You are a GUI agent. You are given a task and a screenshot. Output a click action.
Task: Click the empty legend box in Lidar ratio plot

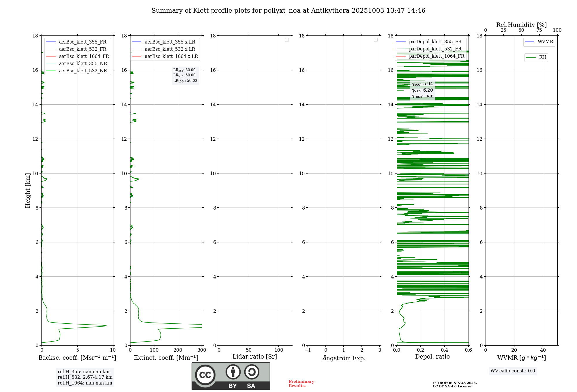pyautogui.click(x=287, y=40)
